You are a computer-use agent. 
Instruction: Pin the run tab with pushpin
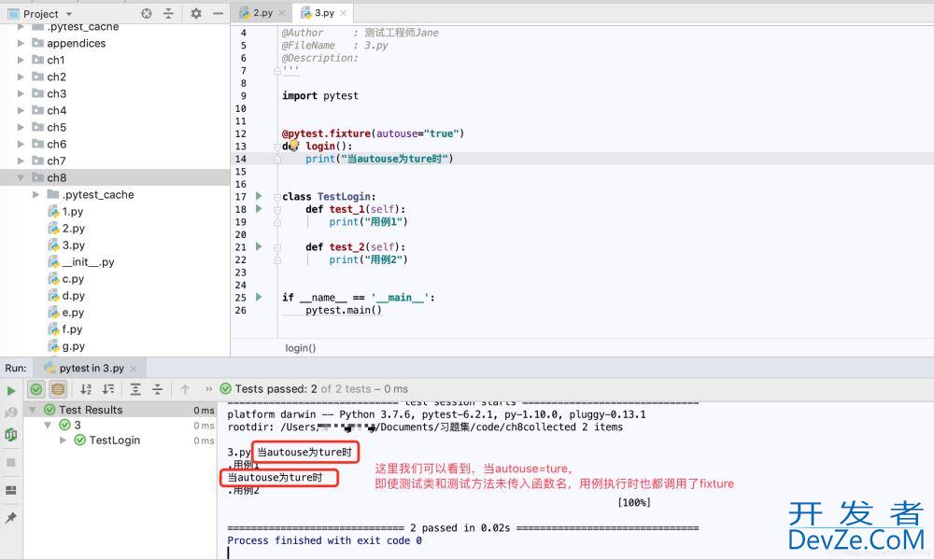(x=10, y=518)
